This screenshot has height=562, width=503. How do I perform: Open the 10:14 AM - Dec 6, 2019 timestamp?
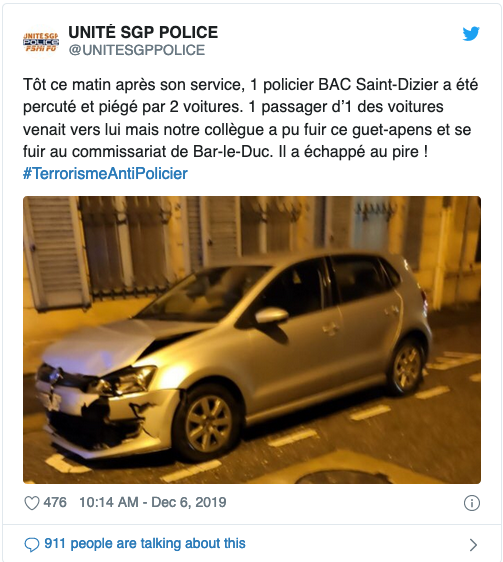coord(153,503)
